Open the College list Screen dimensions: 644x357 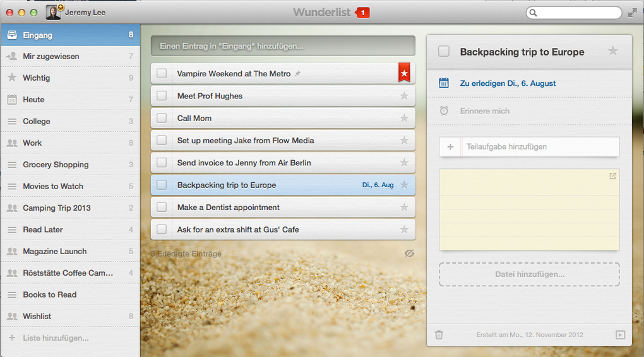(x=70, y=121)
